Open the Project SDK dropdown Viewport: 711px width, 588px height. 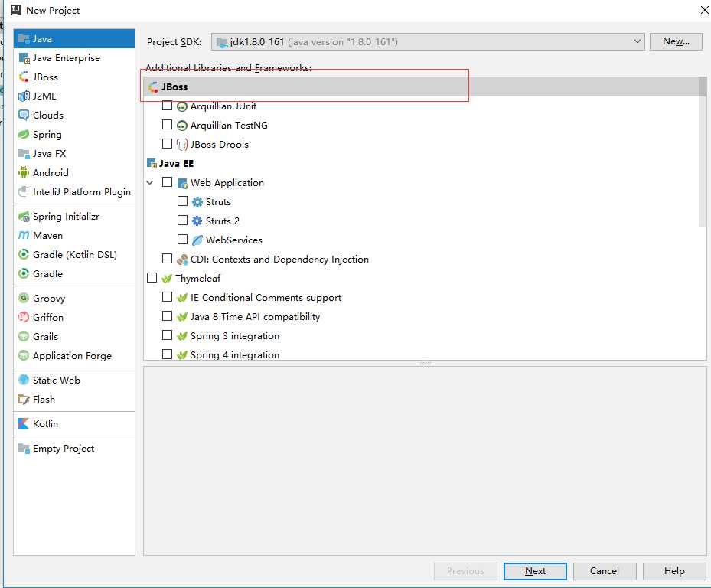(x=428, y=42)
